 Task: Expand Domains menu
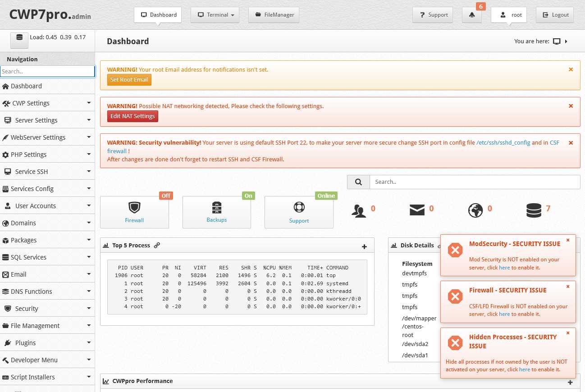pyautogui.click(x=47, y=223)
